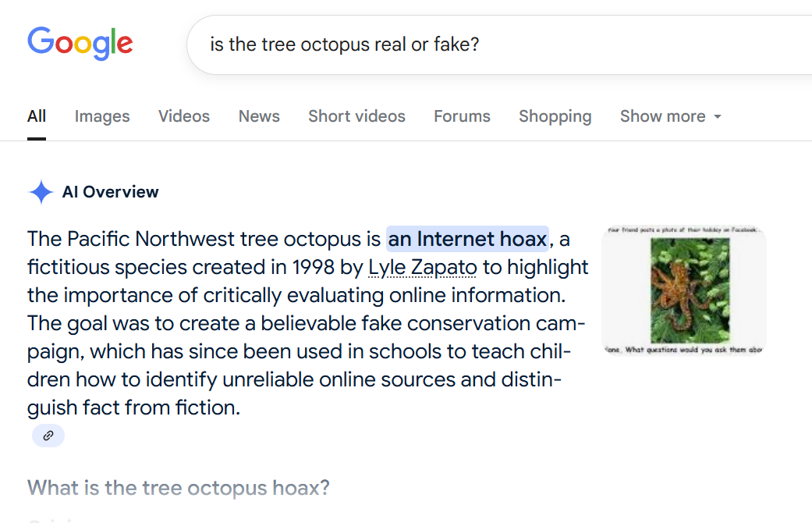Click the AI Overview sparkle icon

(x=41, y=192)
